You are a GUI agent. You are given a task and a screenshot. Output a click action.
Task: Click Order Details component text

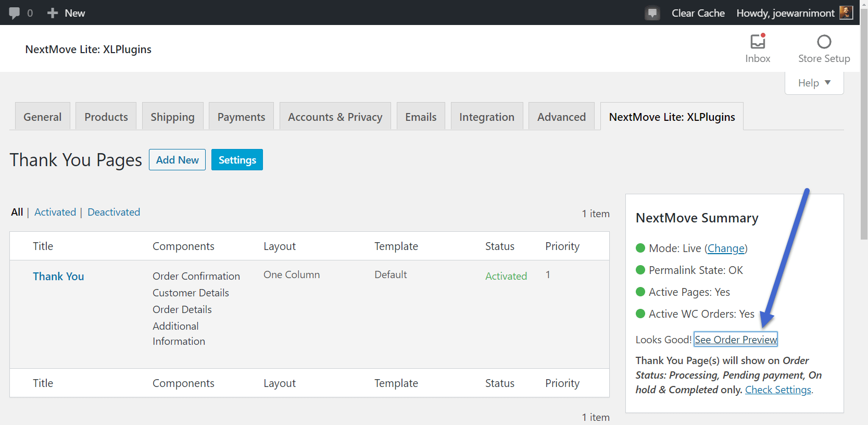pyautogui.click(x=182, y=309)
